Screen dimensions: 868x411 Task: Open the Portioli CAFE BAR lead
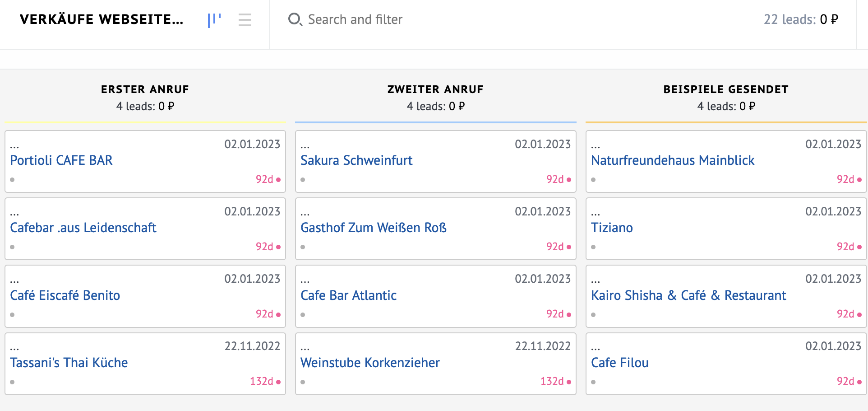coord(61,160)
